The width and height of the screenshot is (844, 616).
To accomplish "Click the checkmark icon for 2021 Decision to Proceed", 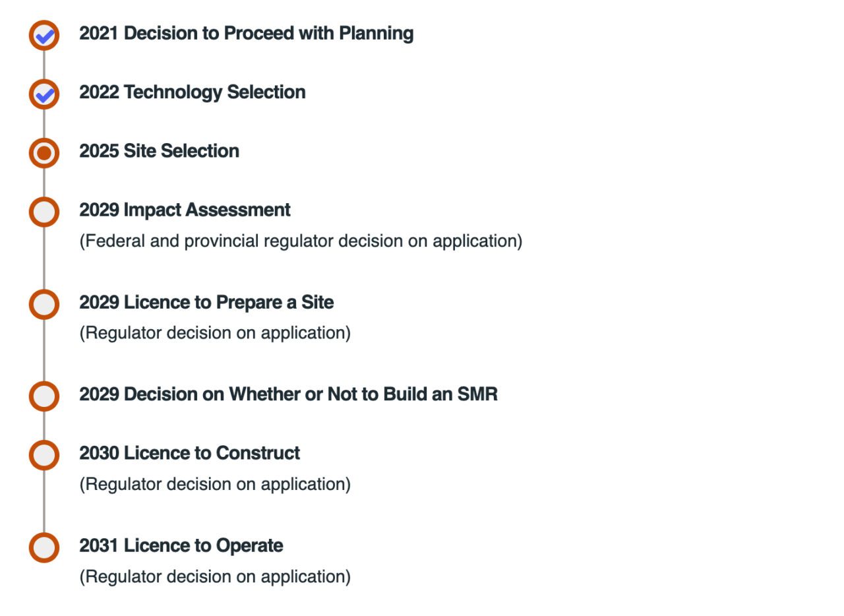I will tap(44, 35).
